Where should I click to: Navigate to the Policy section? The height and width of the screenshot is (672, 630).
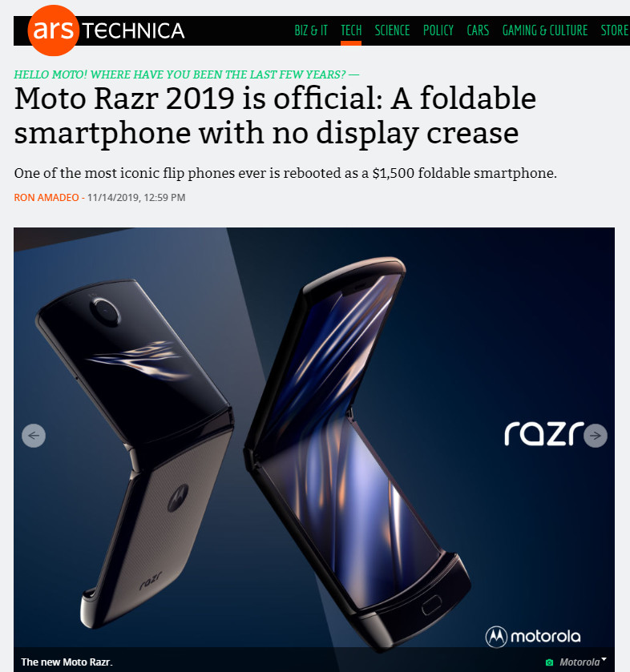pos(438,30)
